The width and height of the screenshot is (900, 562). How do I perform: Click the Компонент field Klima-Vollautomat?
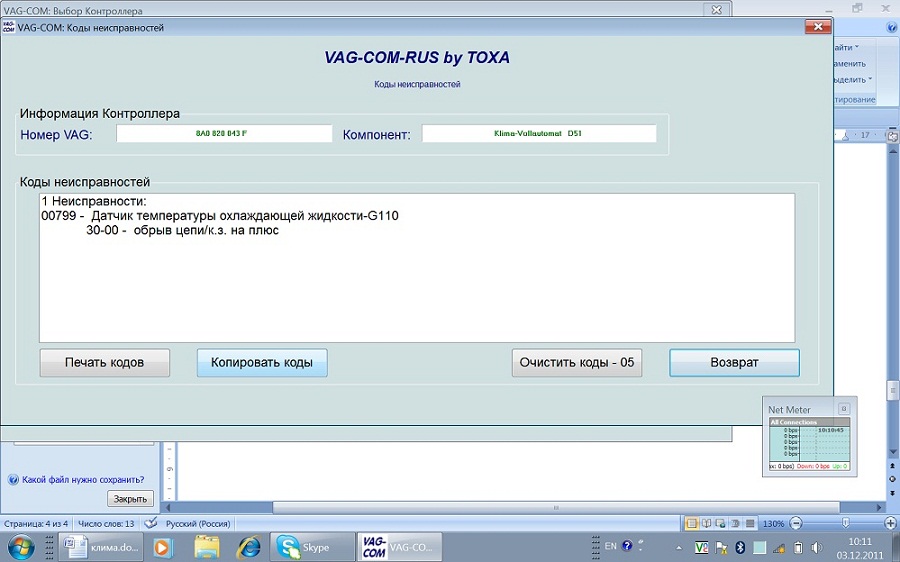point(539,133)
